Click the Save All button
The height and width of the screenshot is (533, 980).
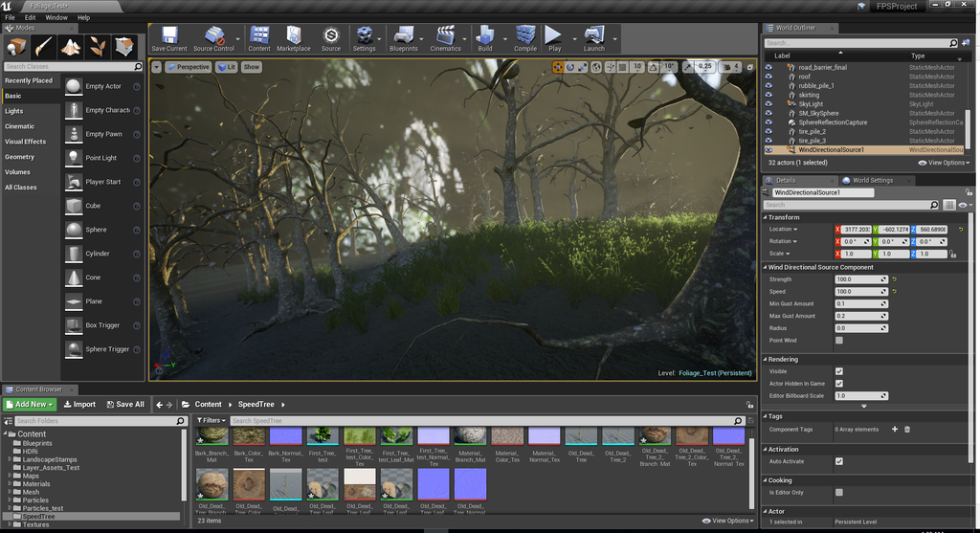point(125,404)
